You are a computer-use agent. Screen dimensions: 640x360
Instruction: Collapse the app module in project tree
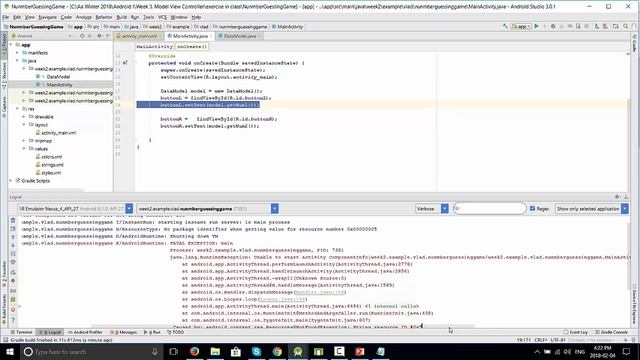click(11, 45)
